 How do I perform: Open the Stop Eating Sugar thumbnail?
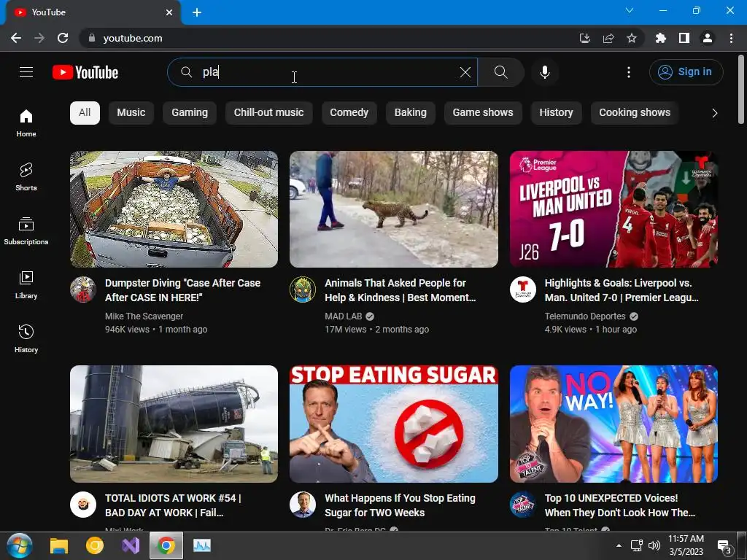[393, 424]
